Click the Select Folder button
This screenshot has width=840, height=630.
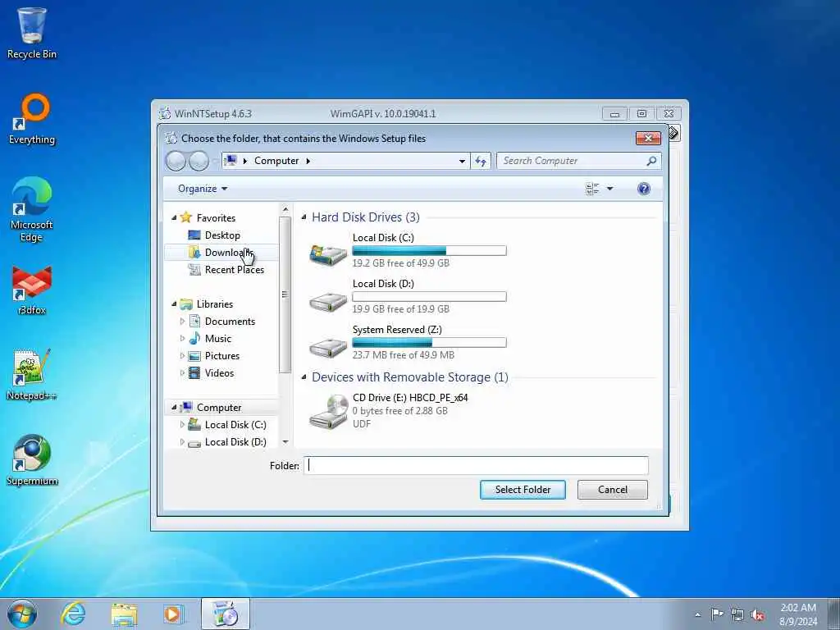click(x=523, y=490)
